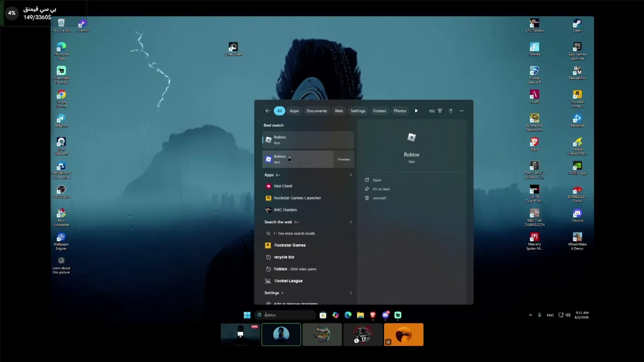644x362 pixels.
Task: Open Epic Games Launcher desktop icon
Action: pyautogui.click(x=577, y=51)
